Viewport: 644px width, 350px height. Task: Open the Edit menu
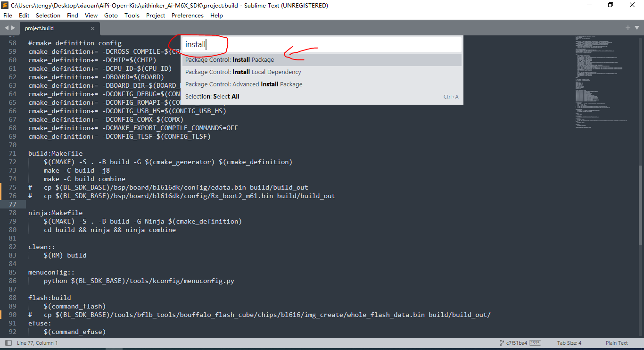coord(24,16)
